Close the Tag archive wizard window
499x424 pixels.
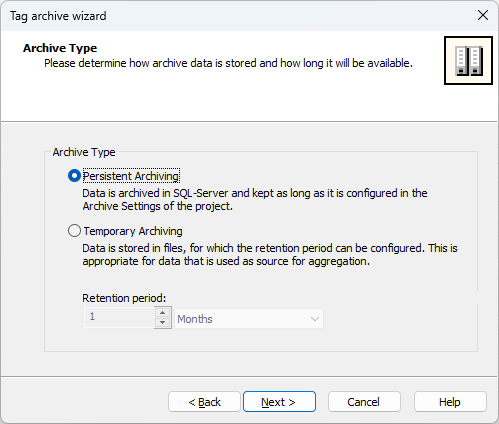coord(483,15)
